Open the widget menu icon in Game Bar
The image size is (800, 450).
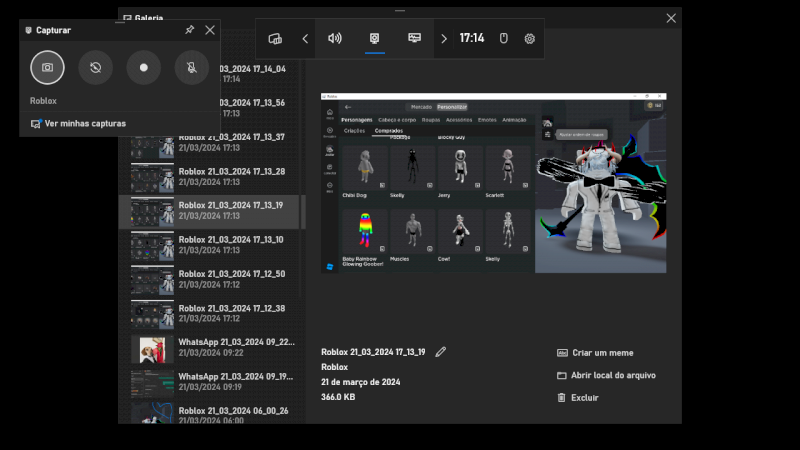point(275,39)
